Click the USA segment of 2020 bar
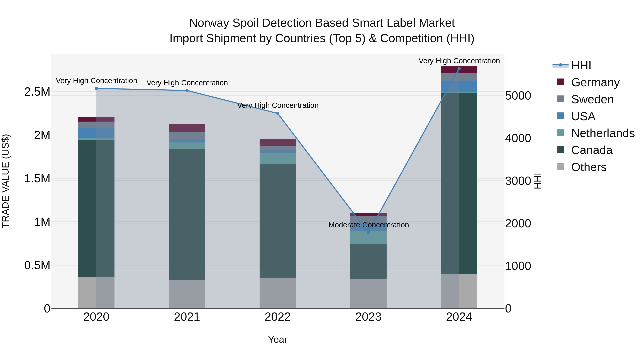This screenshot has width=644, height=362. [x=96, y=133]
